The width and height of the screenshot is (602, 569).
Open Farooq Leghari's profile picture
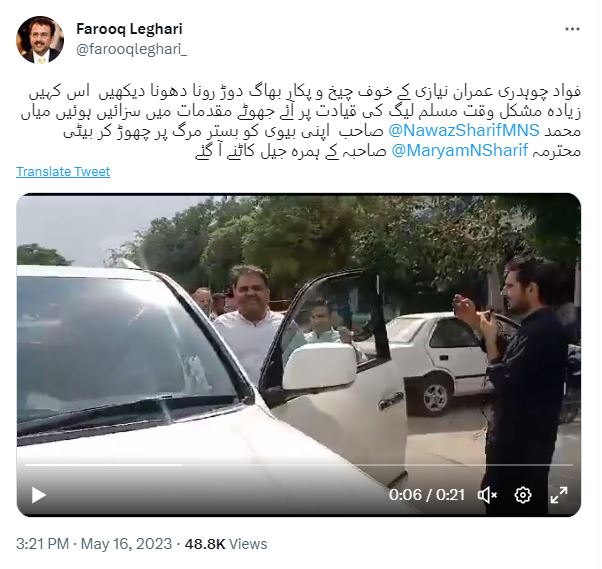(40, 40)
